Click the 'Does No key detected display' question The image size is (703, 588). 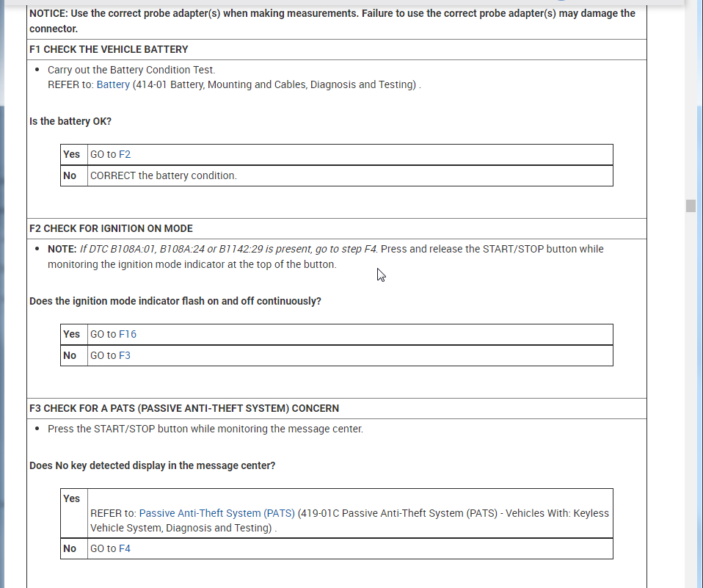pyautogui.click(x=152, y=465)
